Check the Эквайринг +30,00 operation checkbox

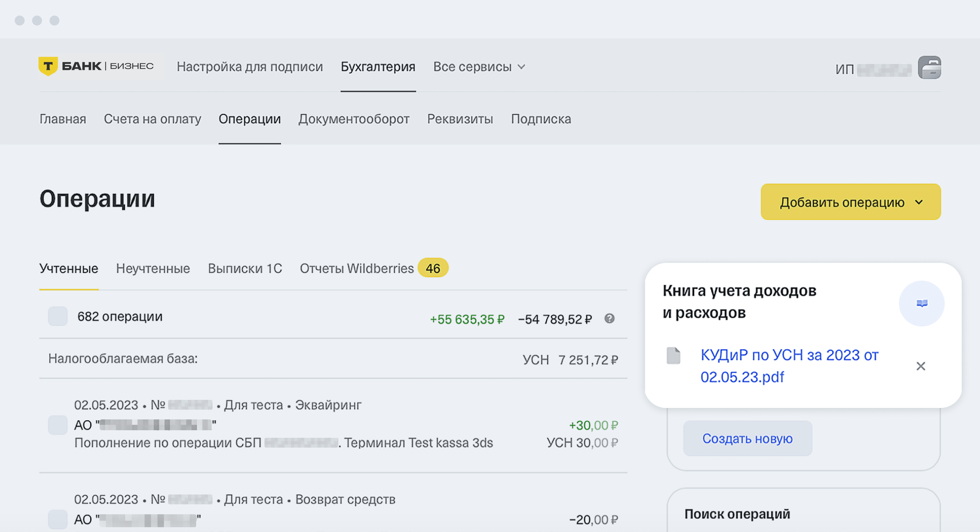58,425
